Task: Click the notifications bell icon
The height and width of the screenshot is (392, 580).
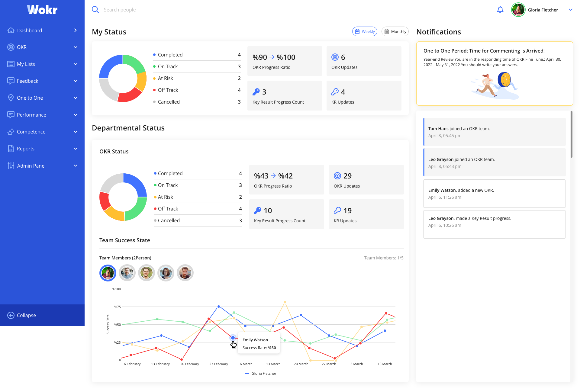Action: [500, 10]
